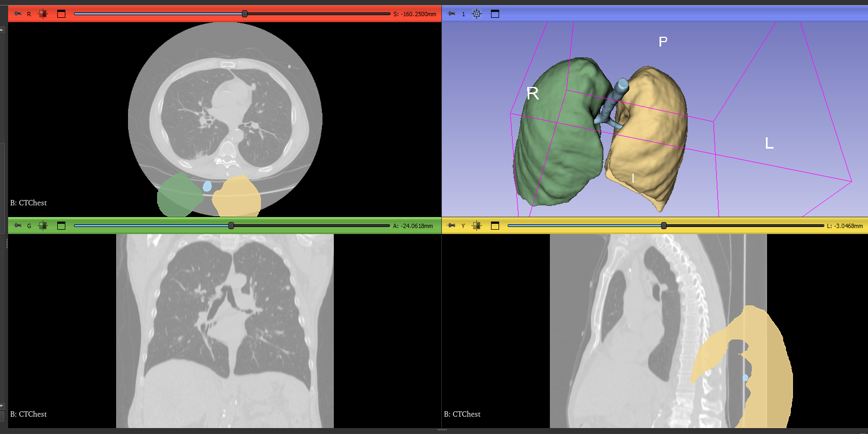Click the Red slice offset slider handle

[245, 14]
